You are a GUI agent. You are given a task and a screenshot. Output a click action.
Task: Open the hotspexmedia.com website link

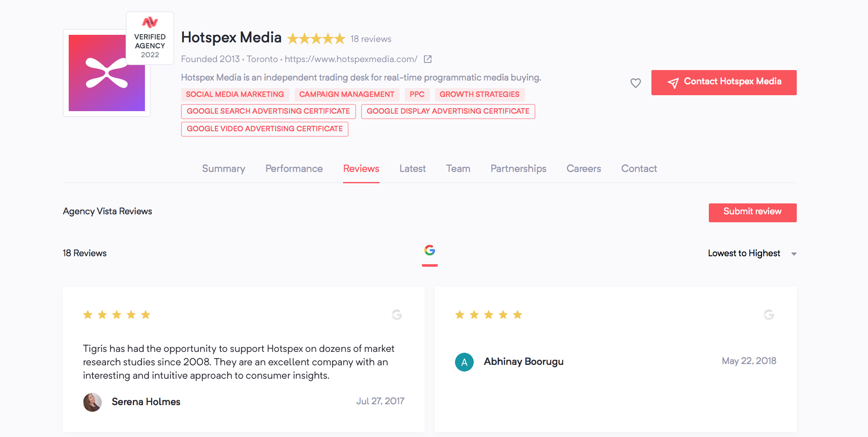pos(351,59)
